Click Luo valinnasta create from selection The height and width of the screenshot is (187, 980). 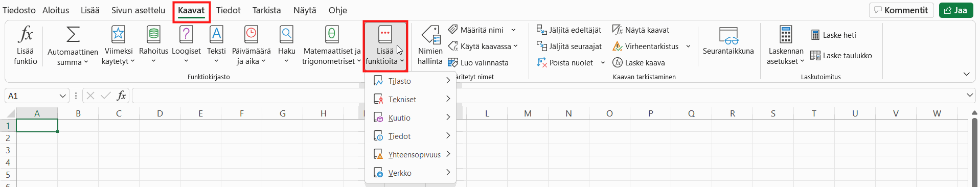pyautogui.click(x=478, y=62)
